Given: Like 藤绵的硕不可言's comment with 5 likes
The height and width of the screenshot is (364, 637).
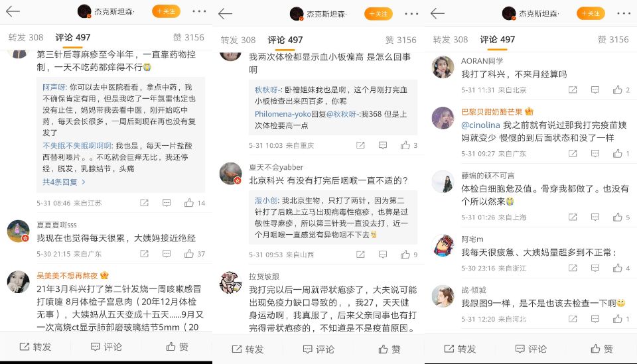Looking at the screenshot, I should pyautogui.click(x=618, y=217).
